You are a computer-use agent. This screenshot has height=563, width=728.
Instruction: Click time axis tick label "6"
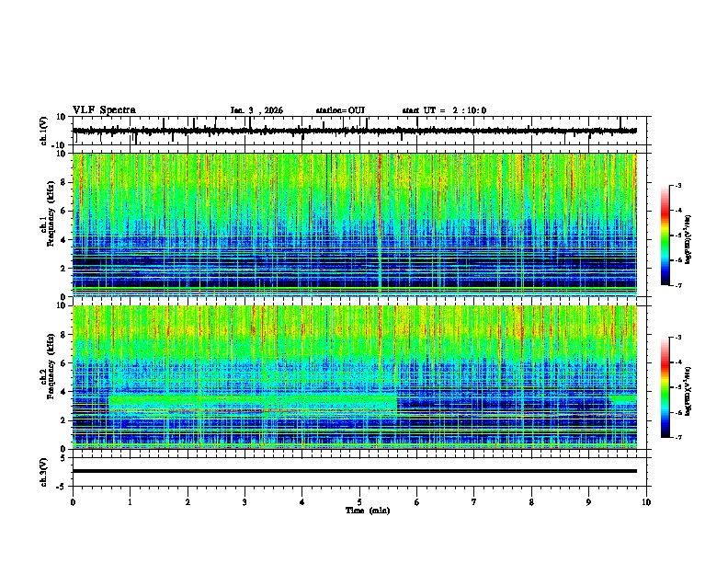417,502
